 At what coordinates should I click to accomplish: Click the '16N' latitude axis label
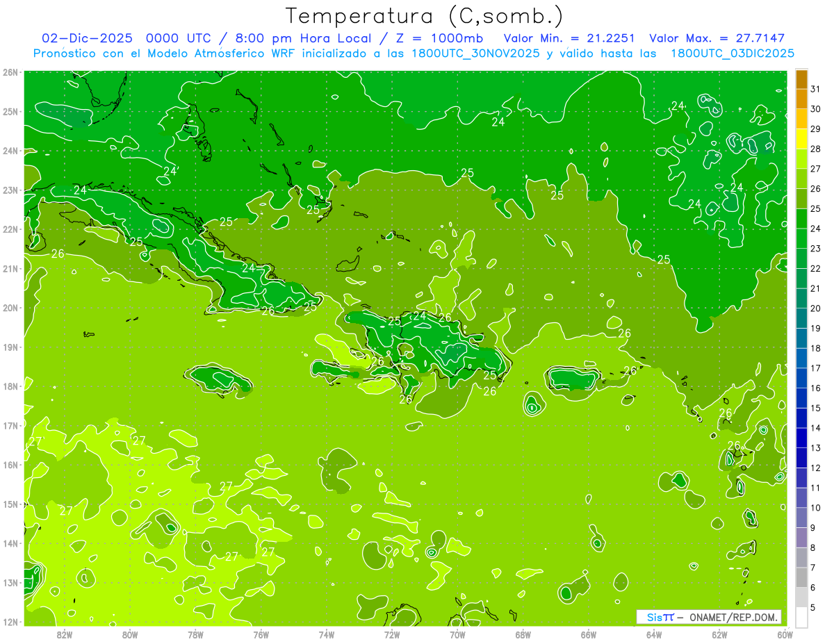pos(10,465)
